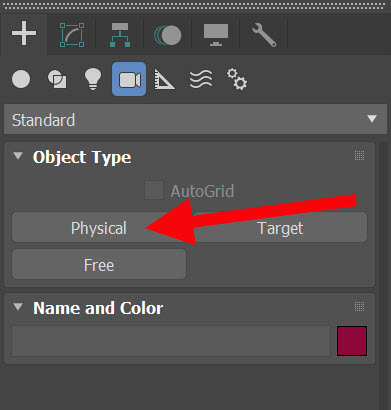Open the Utilities wrench tab
Viewport: 391px width, 410px height.
click(264, 35)
